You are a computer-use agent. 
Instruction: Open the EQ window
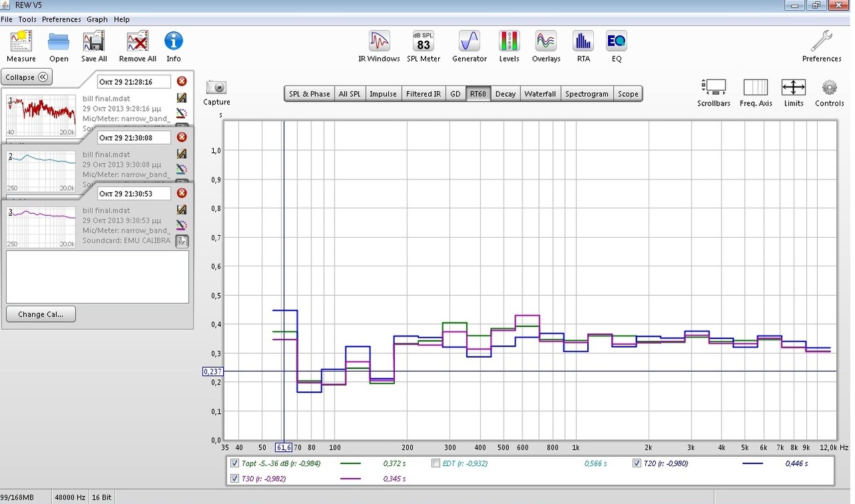tap(616, 42)
